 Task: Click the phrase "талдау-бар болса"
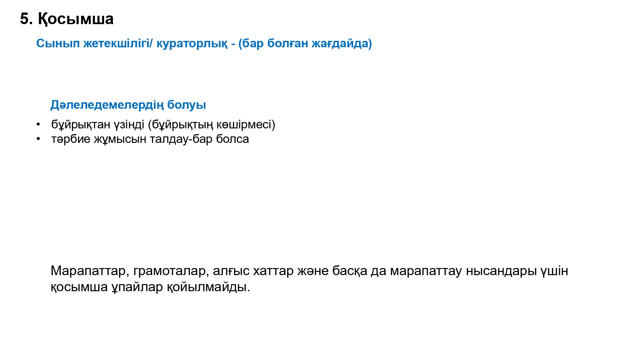(x=199, y=139)
